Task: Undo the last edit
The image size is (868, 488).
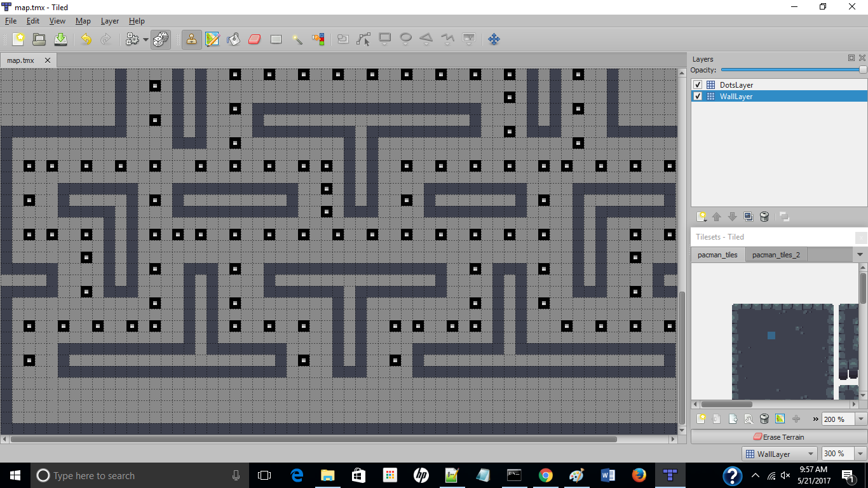Action: point(86,39)
